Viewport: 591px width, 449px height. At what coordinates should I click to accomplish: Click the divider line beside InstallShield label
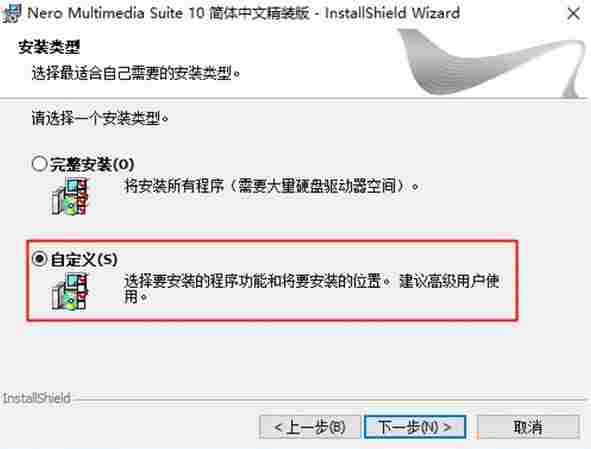pos(330,398)
